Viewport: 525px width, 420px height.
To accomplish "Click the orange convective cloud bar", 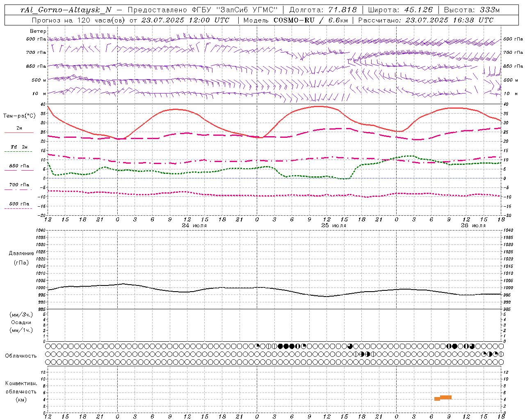I will click(443, 398).
